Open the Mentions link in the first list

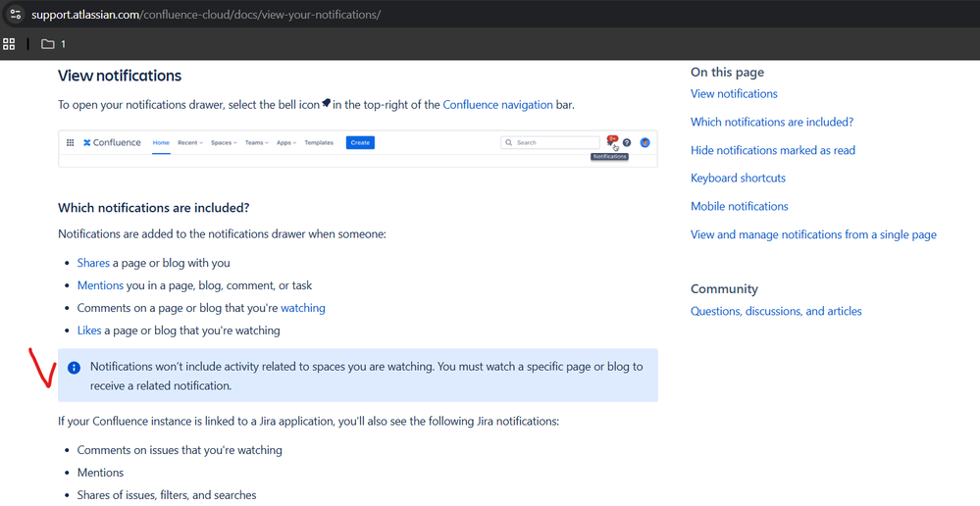[100, 285]
